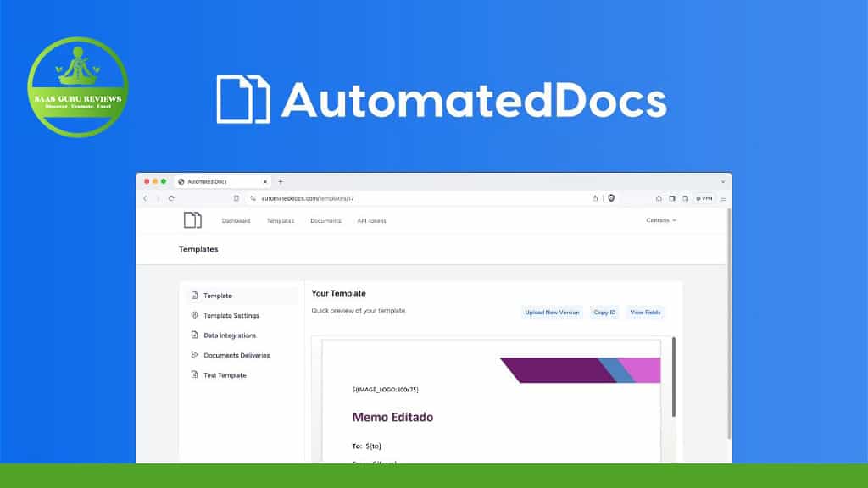Click the 'Quick preview of your template' text
The height and width of the screenshot is (488, 868).
(x=359, y=311)
